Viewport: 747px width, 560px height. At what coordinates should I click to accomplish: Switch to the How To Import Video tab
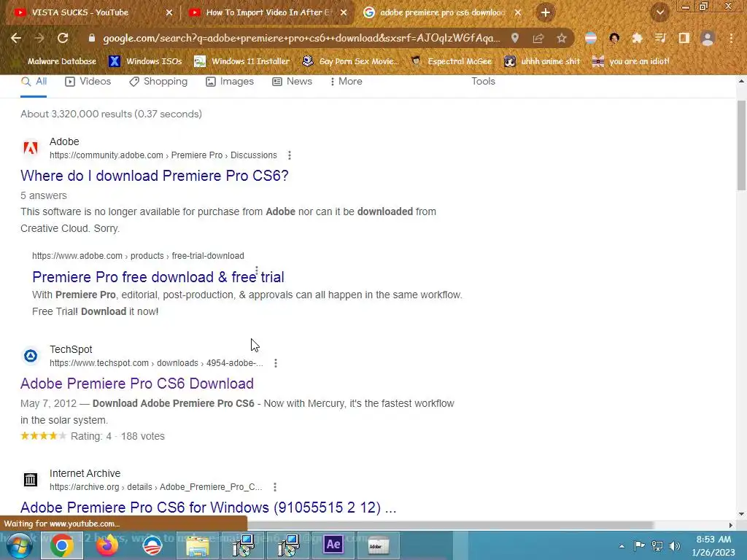click(x=268, y=12)
